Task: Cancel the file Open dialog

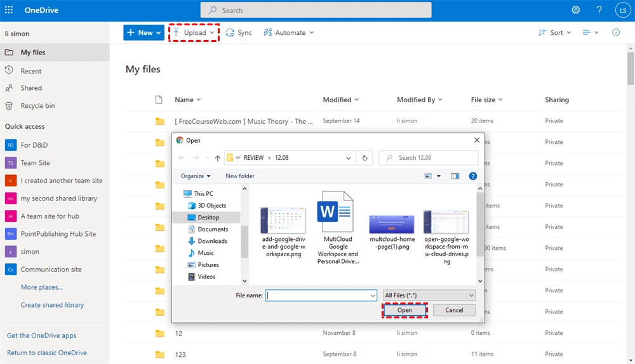Action: coord(454,310)
